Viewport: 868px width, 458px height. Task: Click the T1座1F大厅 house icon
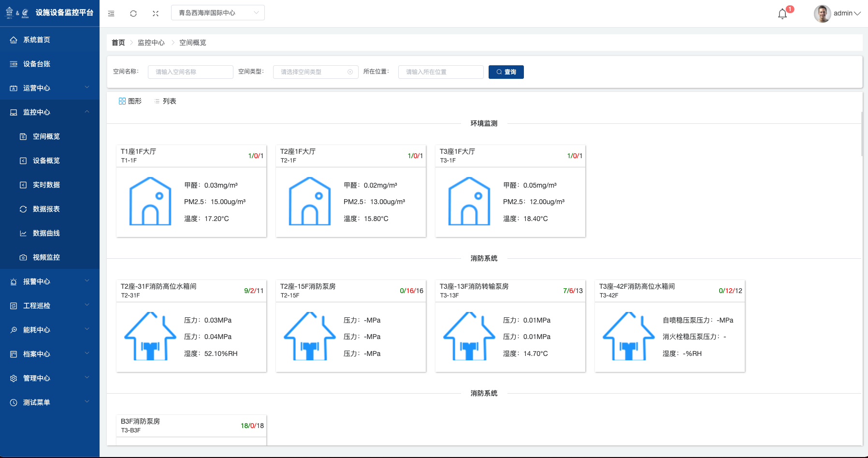[x=150, y=201]
